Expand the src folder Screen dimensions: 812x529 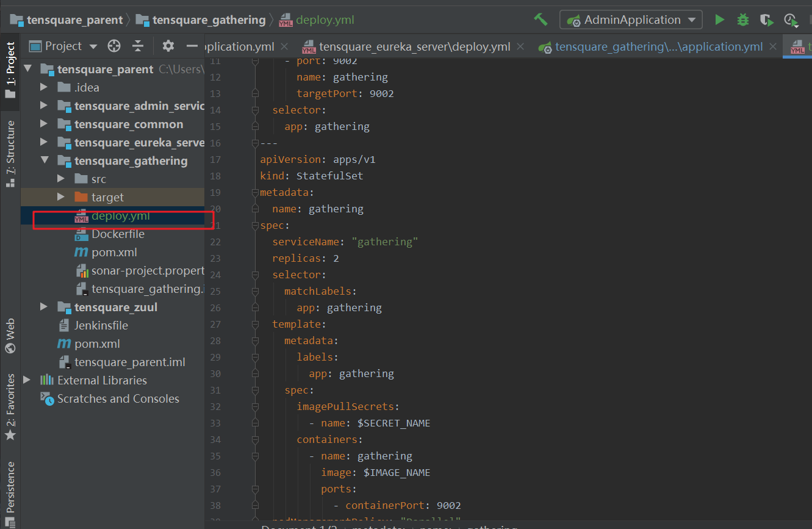click(61, 179)
